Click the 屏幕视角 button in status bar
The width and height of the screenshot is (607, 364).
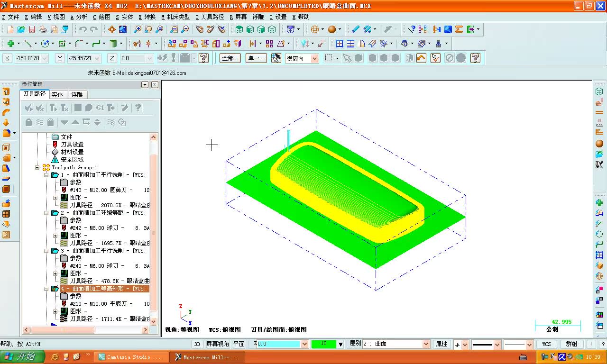point(218,344)
